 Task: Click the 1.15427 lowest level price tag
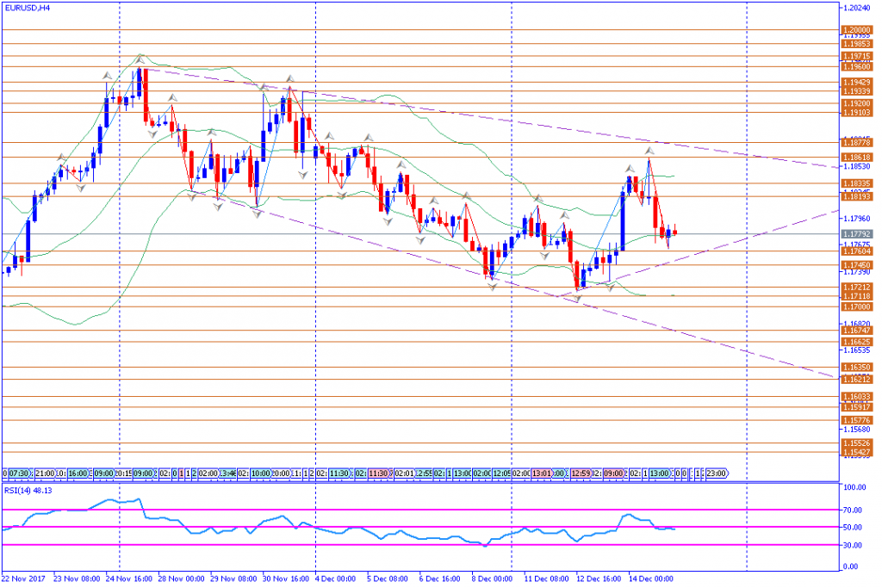(858, 452)
